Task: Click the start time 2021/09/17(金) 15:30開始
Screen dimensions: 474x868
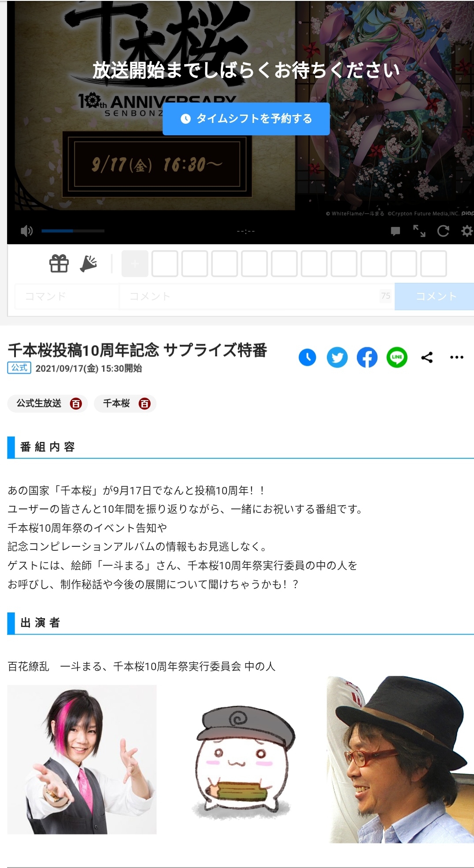Action: [x=89, y=368]
